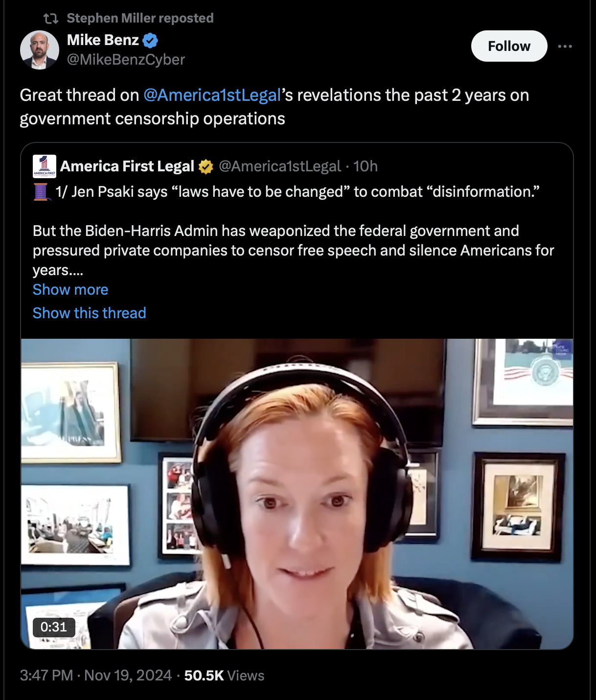The height and width of the screenshot is (700, 596).
Task: Open the Mike Benz display name
Action: click(103, 40)
